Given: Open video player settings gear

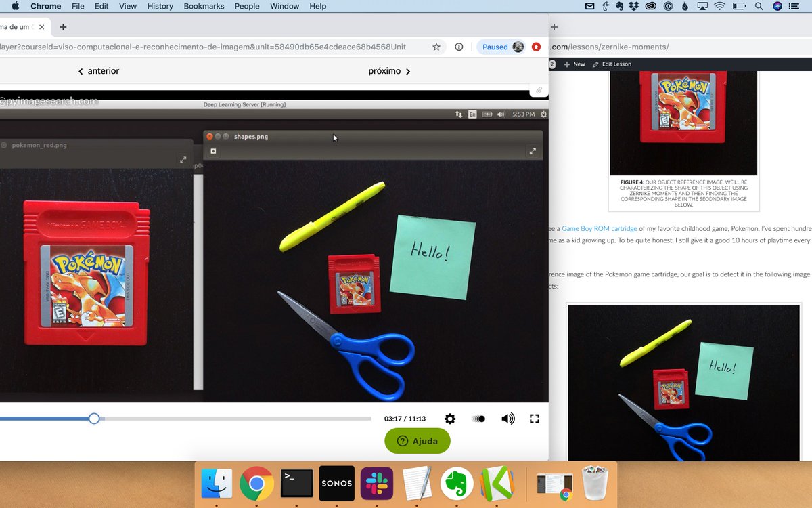Looking at the screenshot, I should click(x=450, y=419).
